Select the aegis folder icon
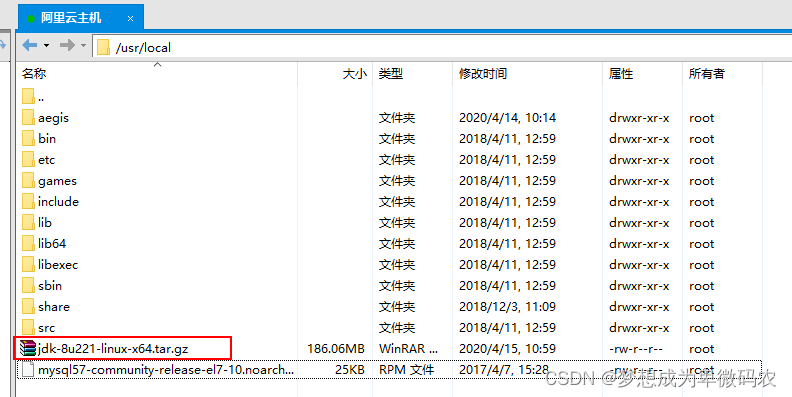The height and width of the screenshot is (397, 792). (28, 118)
